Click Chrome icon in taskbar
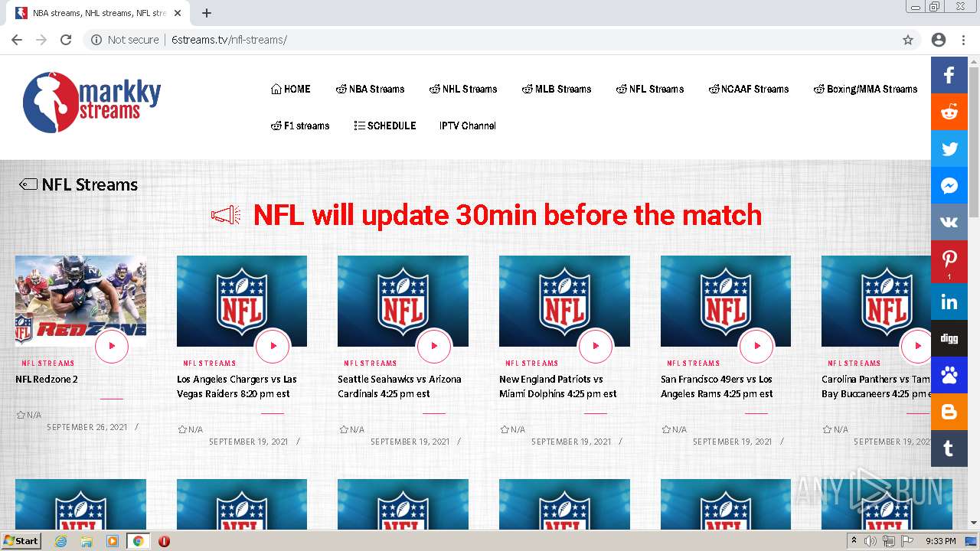The height and width of the screenshot is (551, 980). [x=138, y=541]
